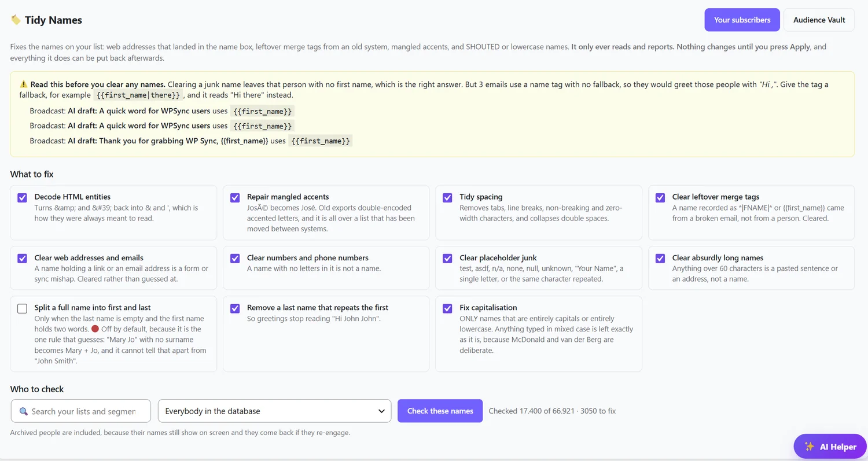Click the Archived people are included note

click(x=180, y=433)
